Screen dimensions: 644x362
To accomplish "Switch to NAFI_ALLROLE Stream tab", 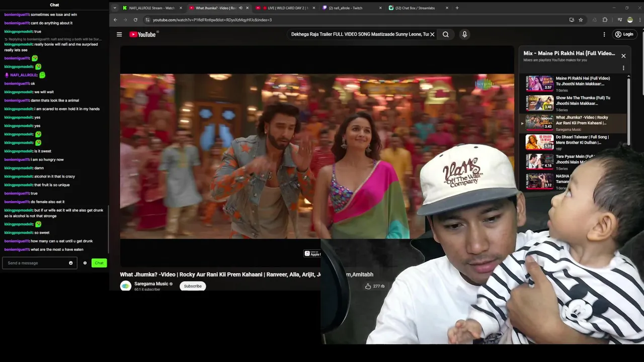I will pos(151,8).
